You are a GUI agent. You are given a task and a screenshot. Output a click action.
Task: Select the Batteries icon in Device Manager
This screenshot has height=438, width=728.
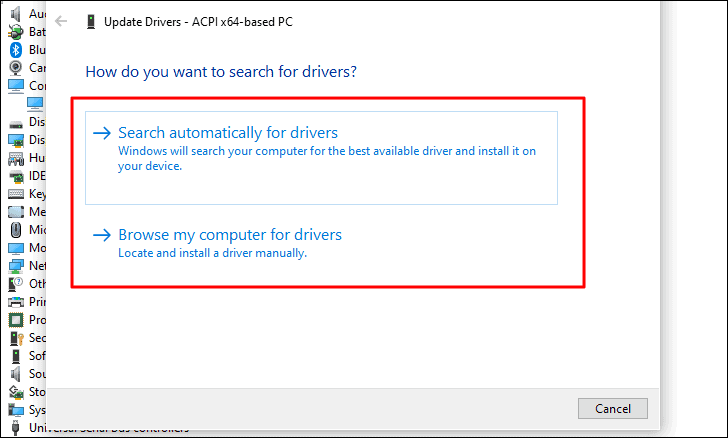click(15, 32)
